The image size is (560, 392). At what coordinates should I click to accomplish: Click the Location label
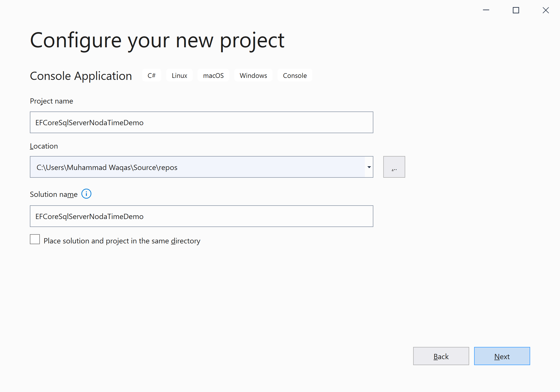44,146
